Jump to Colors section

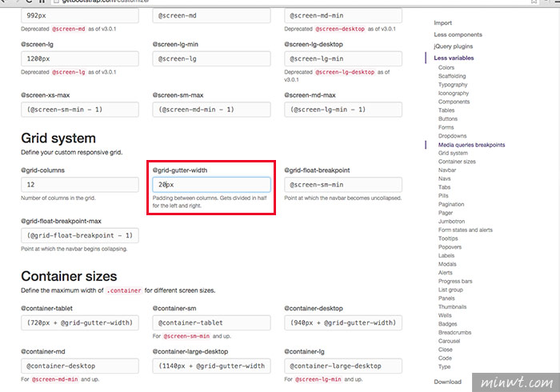coord(446,67)
